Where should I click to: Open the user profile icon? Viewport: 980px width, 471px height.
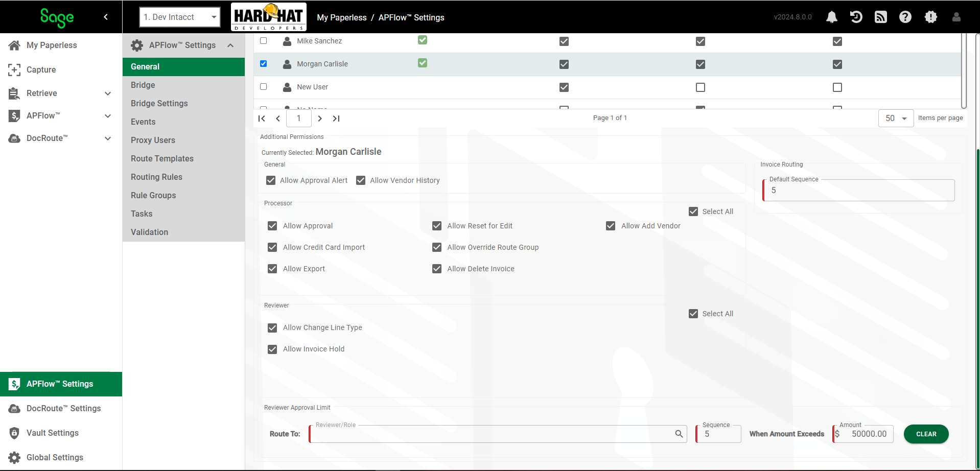(956, 17)
